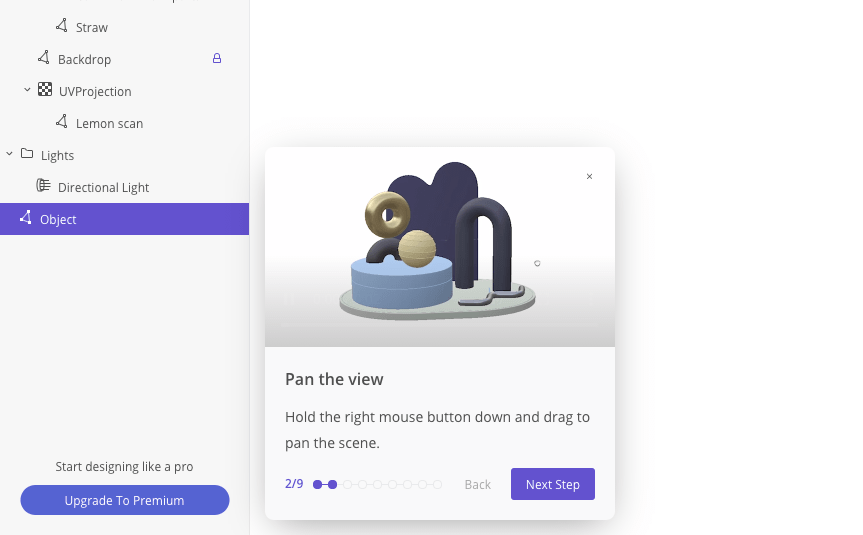863x535 pixels.
Task: Click Upgrade To Premium button
Action: [125, 500]
